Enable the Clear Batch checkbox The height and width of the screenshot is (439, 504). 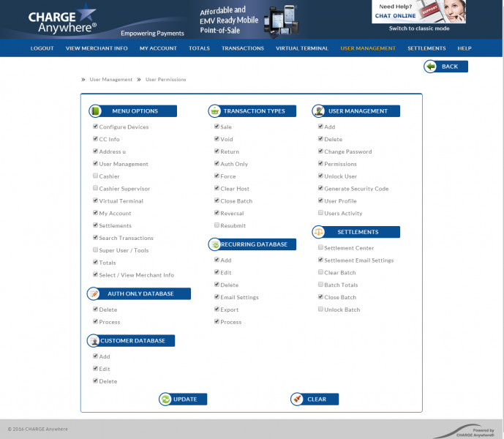click(321, 272)
